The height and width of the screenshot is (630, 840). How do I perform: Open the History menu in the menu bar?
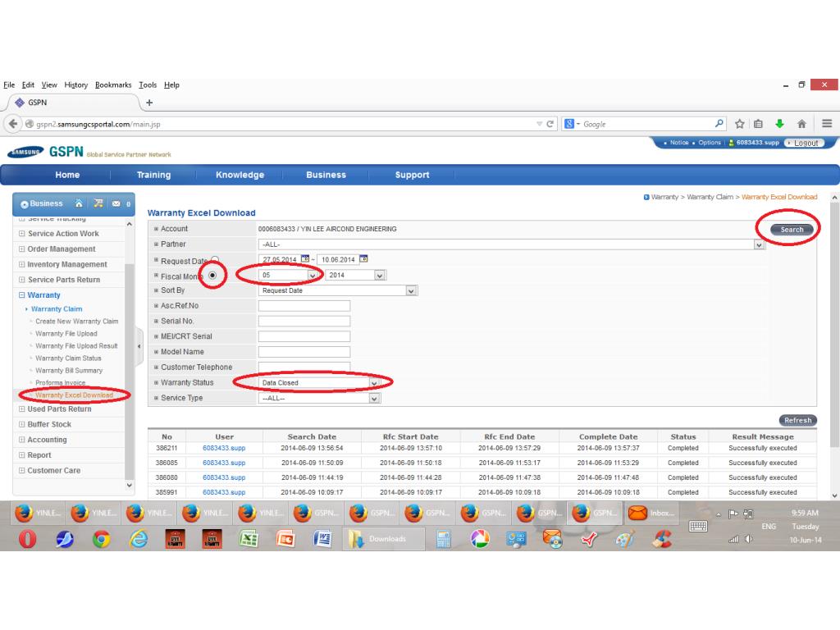tap(75, 84)
